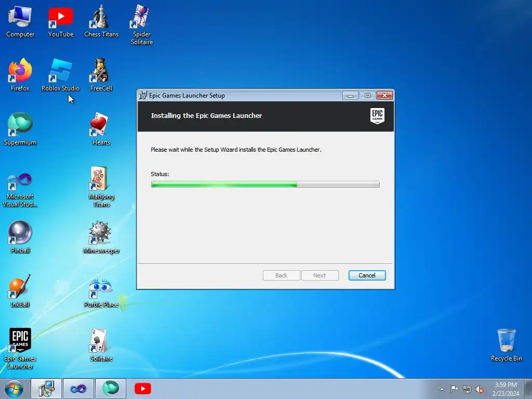Click the muted volume tray icon
The width and height of the screenshot is (532, 399).
click(480, 389)
